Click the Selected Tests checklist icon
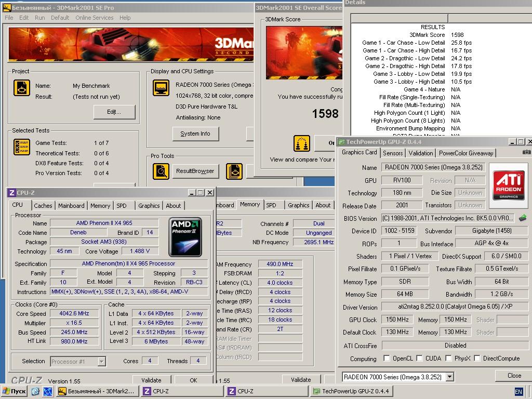Image resolution: width=532 pixels, height=399 pixels. [22, 147]
